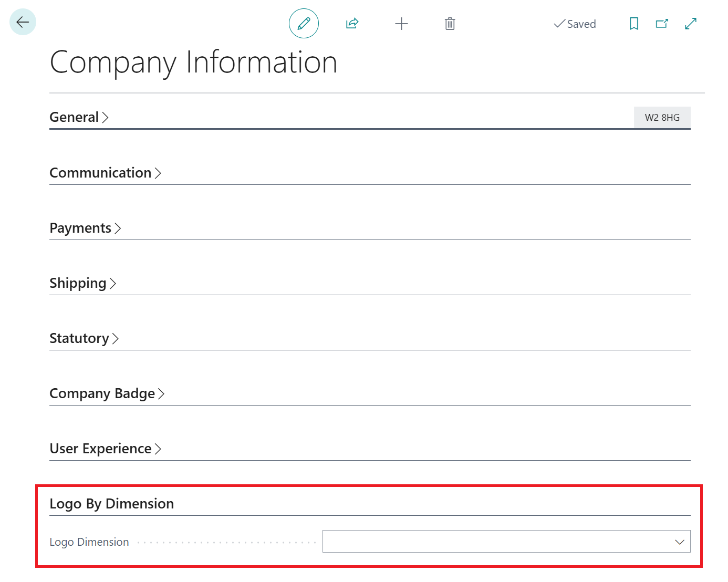Expand the User Experience section
The height and width of the screenshot is (582, 728).
click(x=105, y=449)
